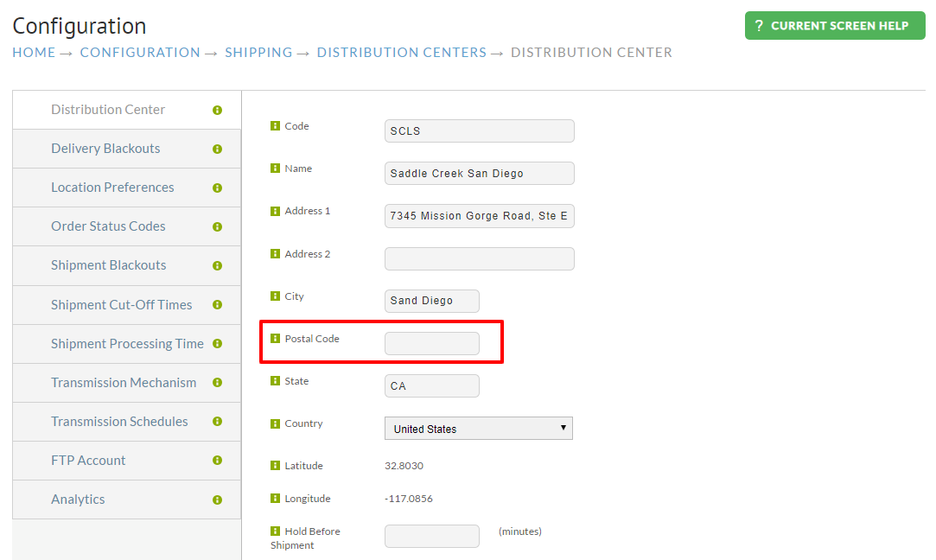Go to Distribution Centers breadcrumb link
The width and height of the screenshot is (936, 560).
tap(402, 53)
